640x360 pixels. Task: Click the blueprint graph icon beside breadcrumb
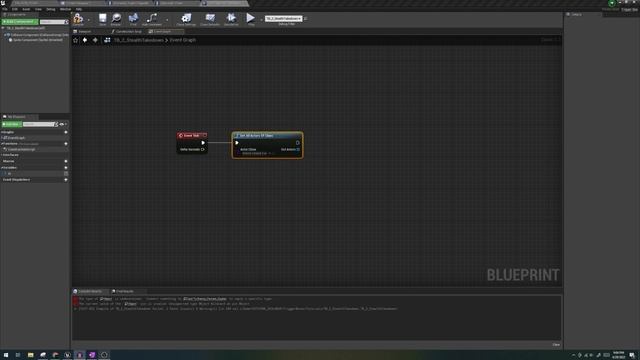[107, 40]
